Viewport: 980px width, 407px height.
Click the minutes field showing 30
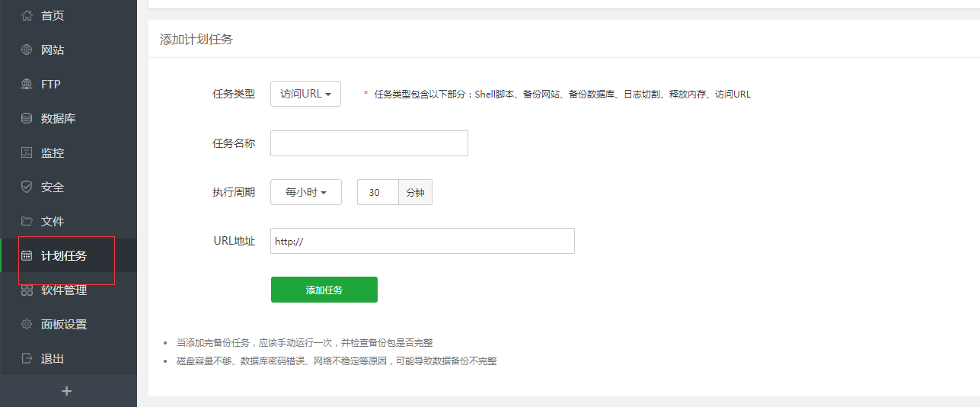pos(378,192)
